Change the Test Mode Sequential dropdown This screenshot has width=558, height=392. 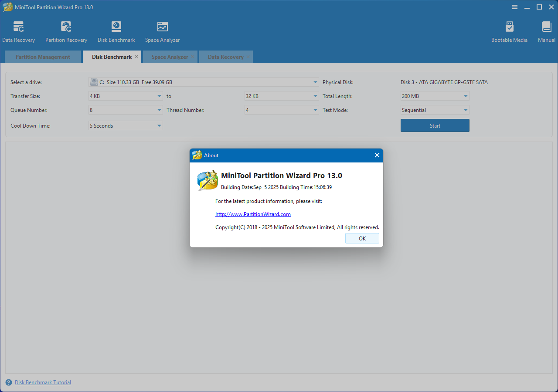(435, 110)
